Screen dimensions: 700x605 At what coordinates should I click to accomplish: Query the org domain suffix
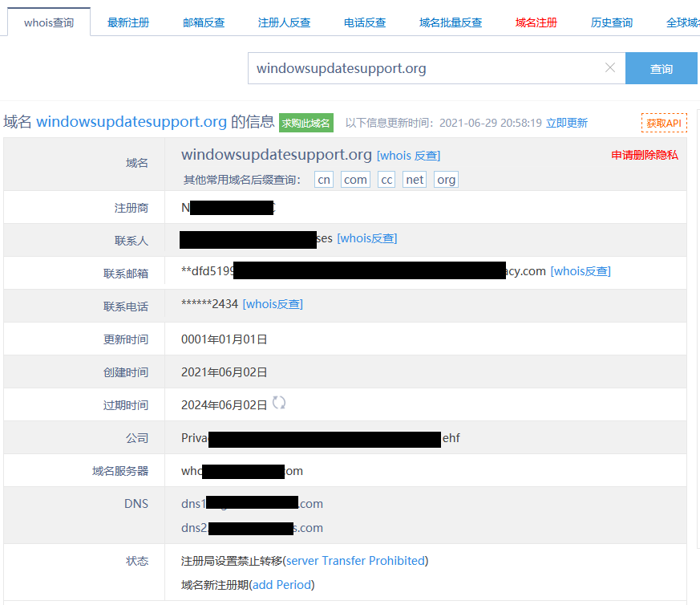pyautogui.click(x=446, y=180)
